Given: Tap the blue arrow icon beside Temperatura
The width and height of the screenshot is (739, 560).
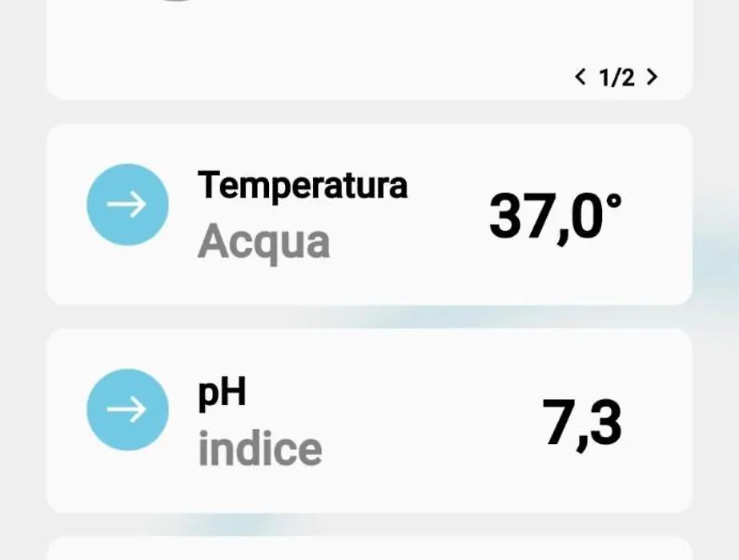Looking at the screenshot, I should tap(128, 205).
